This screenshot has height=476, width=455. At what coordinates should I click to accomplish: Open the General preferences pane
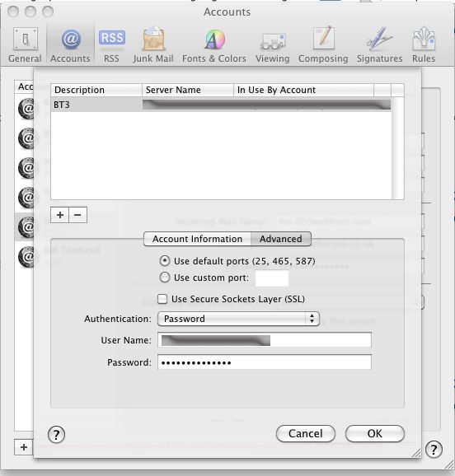pyautogui.click(x=25, y=45)
